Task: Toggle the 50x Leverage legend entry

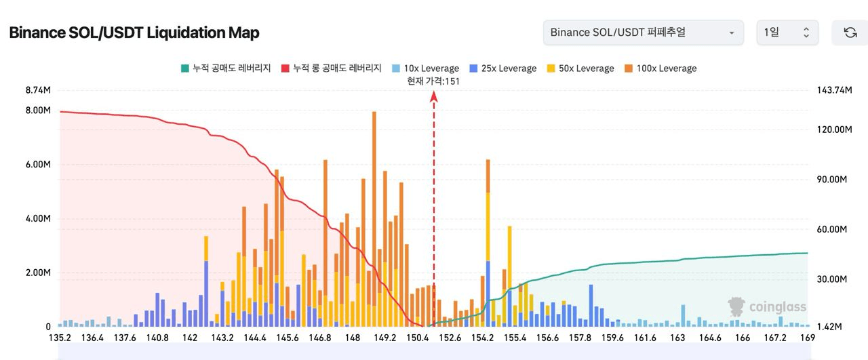Action: coord(580,68)
